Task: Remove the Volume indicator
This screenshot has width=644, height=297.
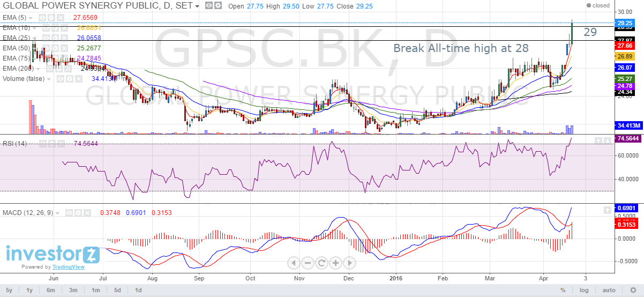Action: [x=79, y=79]
